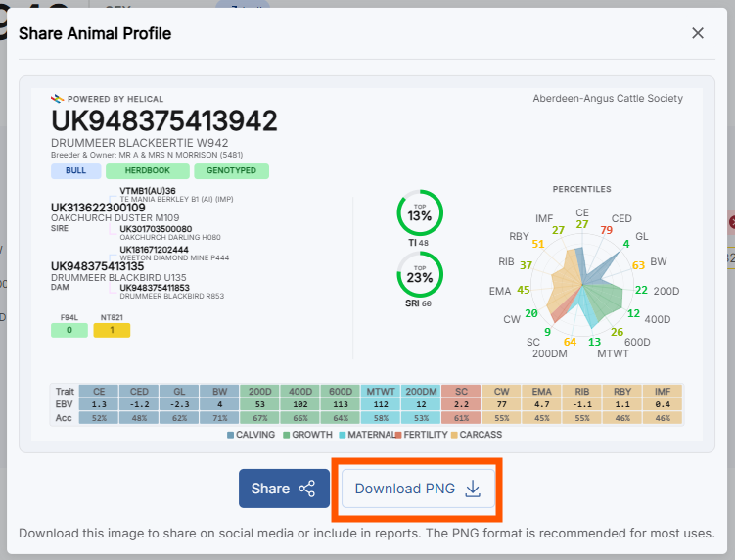Viewport: 735px width, 560px height.
Task: Click Aberdeen-Angus Cattle Society text
Action: (x=608, y=99)
